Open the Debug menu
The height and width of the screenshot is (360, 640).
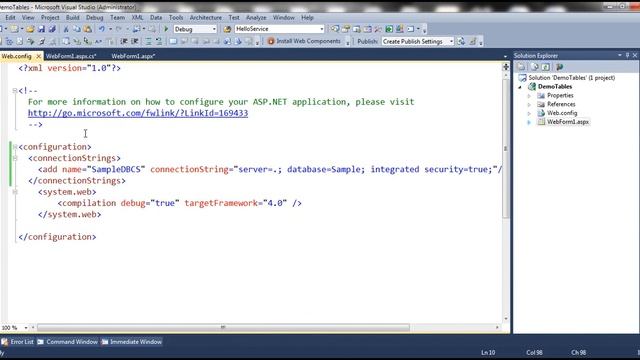click(x=95, y=18)
